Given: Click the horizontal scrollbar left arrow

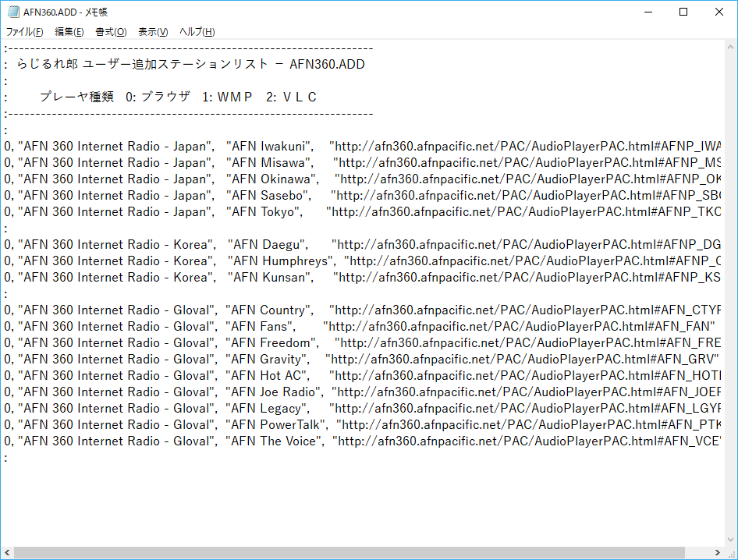Looking at the screenshot, I should (7, 552).
